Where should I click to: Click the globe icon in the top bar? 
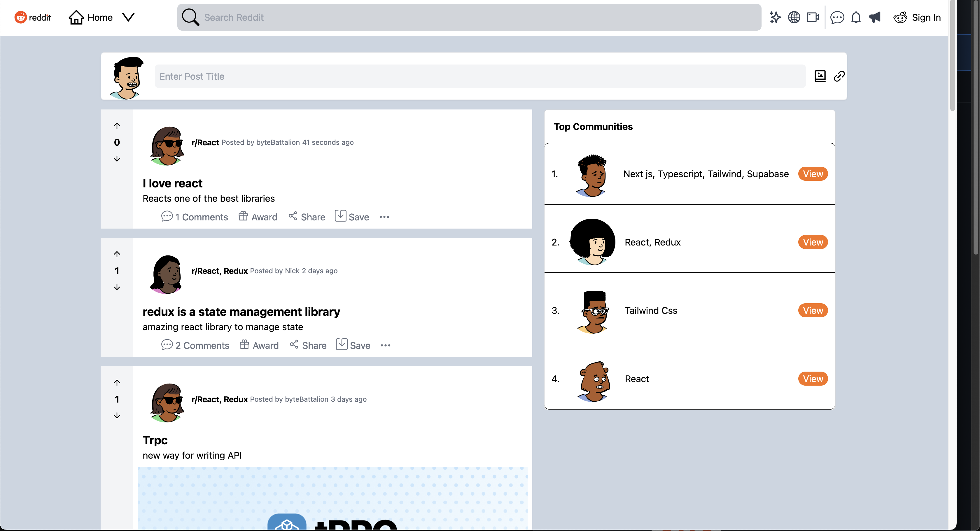click(x=794, y=18)
